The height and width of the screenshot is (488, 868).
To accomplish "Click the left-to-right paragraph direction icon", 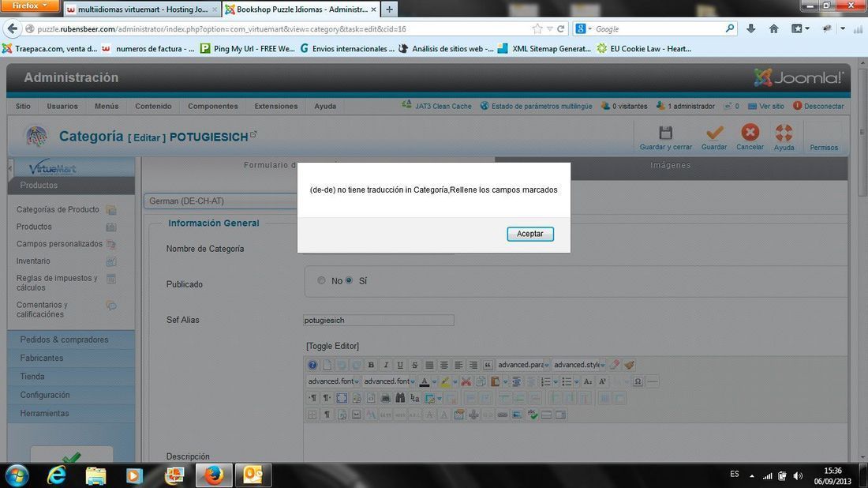I will click(x=312, y=398).
